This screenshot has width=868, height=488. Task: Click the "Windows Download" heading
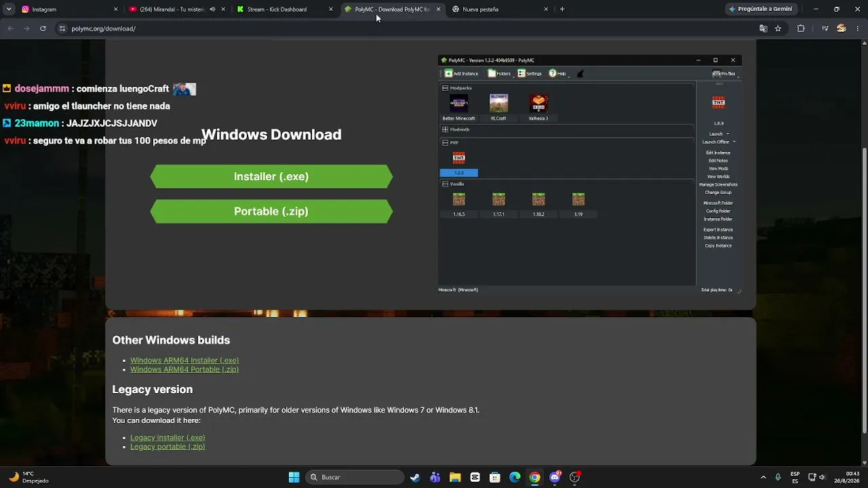271,134
